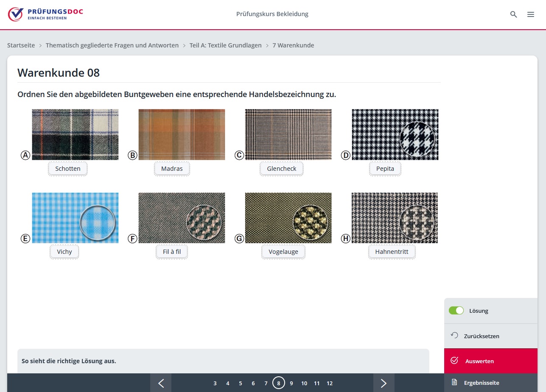Screen dimensions: 546x392
Task: Select the Hahnentritt answer label
Action: point(392,252)
